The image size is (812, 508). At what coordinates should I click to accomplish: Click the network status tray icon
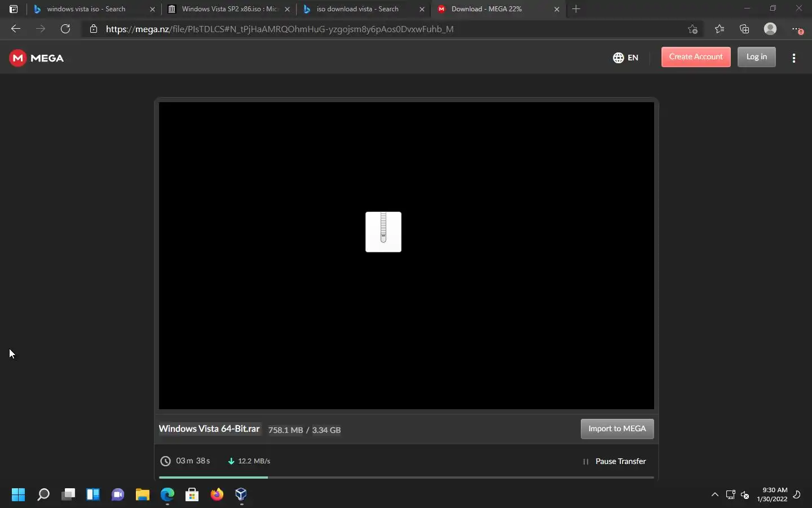[731, 495]
